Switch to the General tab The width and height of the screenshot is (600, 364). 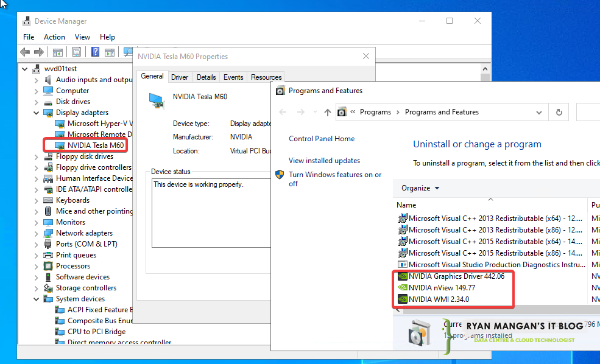click(152, 76)
